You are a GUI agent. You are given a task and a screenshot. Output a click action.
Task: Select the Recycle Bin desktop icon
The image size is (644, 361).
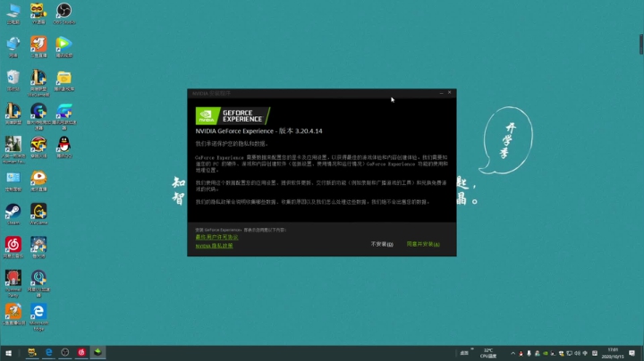pos(13,80)
